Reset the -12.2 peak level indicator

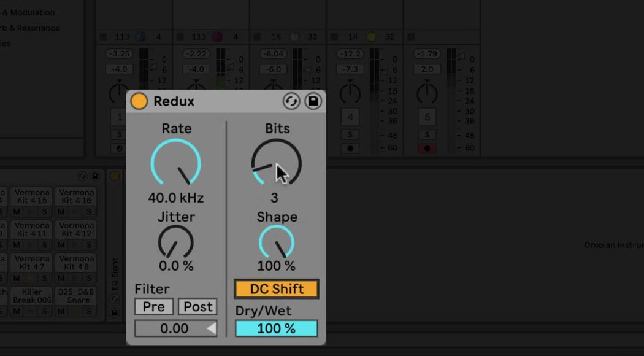[350, 54]
